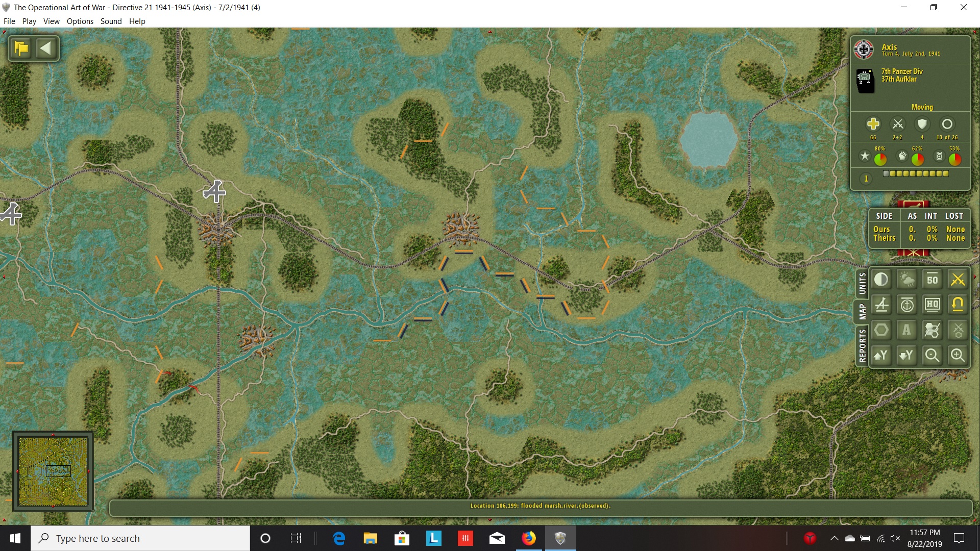Open the Play menu
This screenshot has width=980, height=551.
pyautogui.click(x=29, y=21)
